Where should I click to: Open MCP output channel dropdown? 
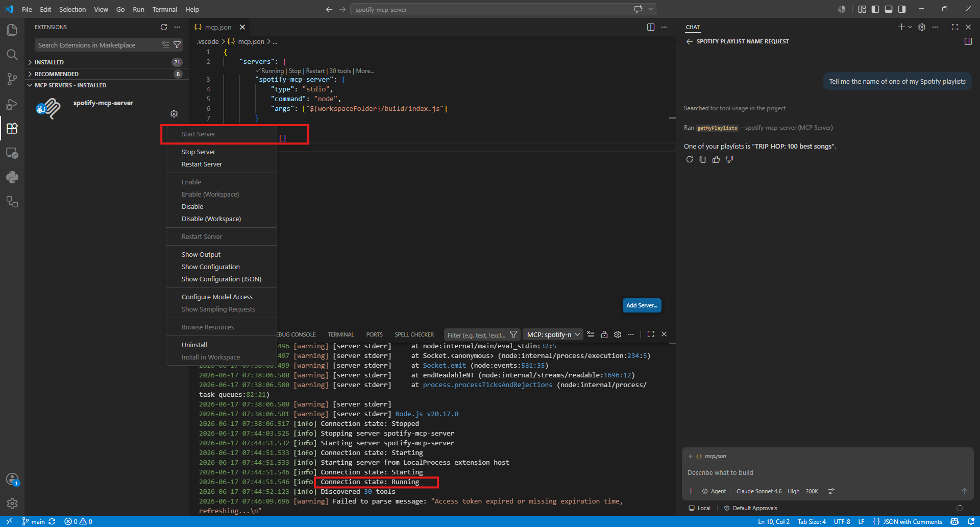point(553,334)
